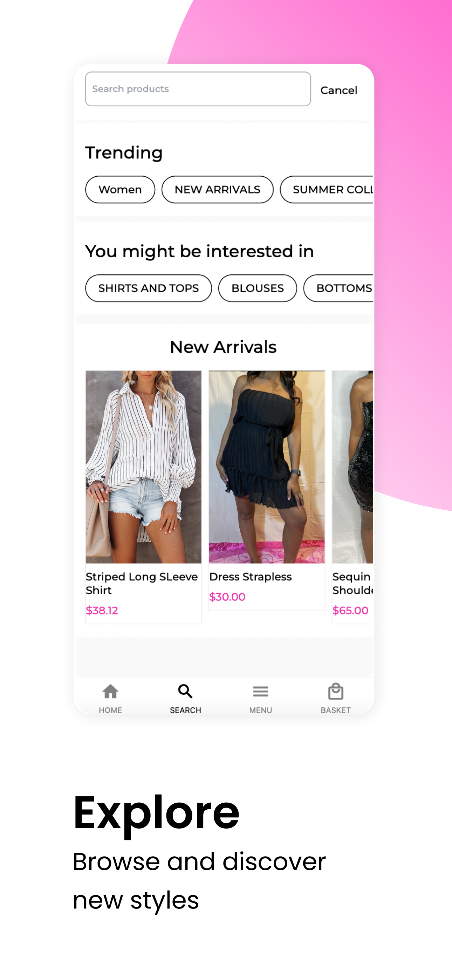452x980 pixels.
Task: Cancel the search
Action: (x=338, y=90)
